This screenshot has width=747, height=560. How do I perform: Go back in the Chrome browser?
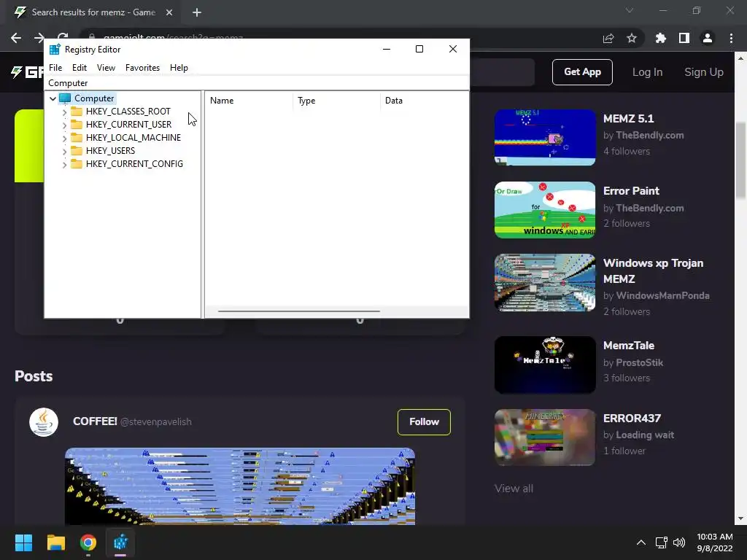pyautogui.click(x=16, y=38)
